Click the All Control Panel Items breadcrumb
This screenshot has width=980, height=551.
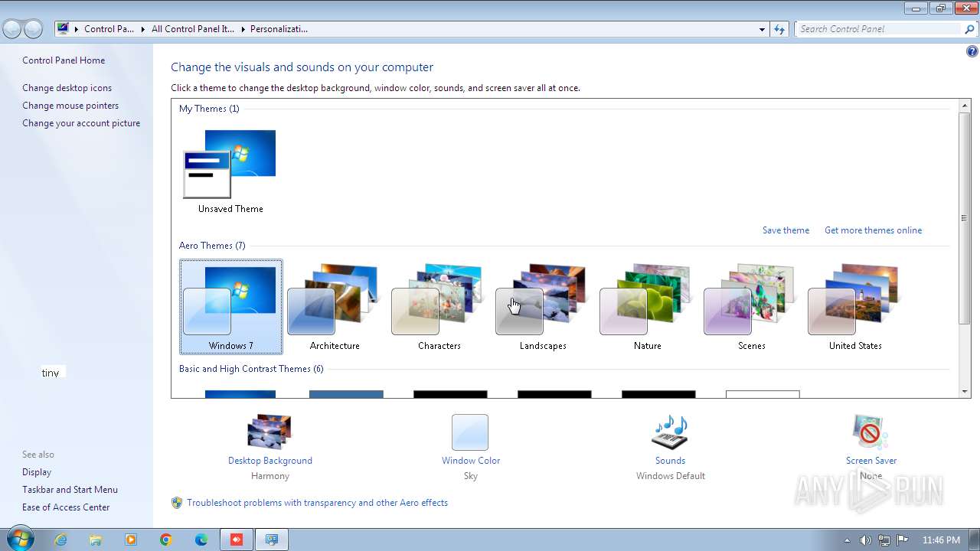(x=193, y=29)
